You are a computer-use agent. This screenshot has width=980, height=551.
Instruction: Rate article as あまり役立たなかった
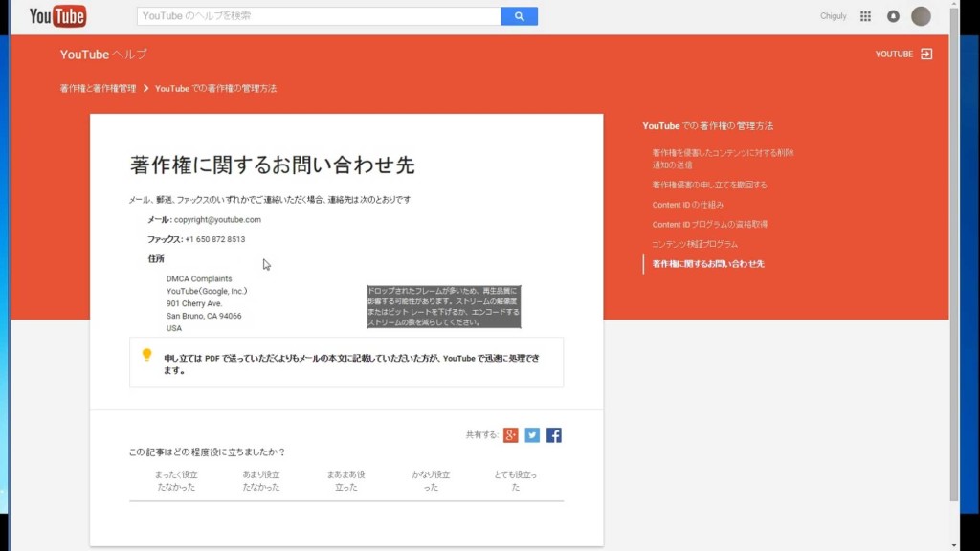point(261,480)
